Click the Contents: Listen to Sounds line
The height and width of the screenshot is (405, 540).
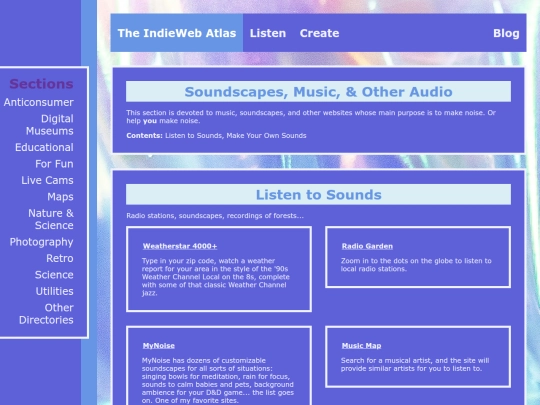click(216, 136)
